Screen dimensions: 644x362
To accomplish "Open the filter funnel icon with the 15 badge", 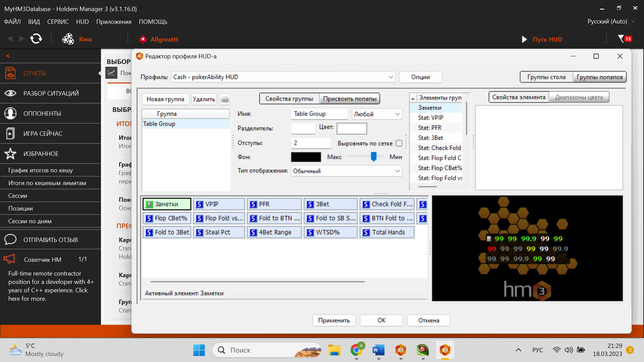I will 625,39.
